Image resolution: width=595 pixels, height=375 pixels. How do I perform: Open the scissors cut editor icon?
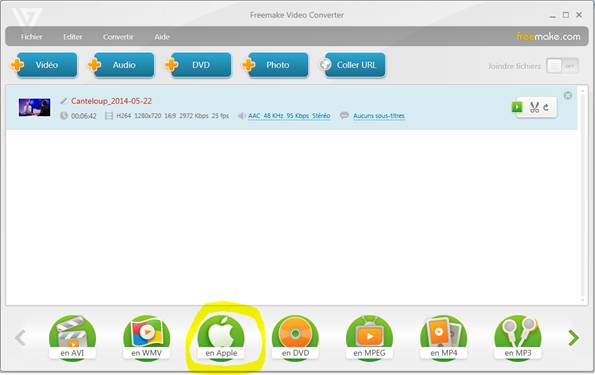534,107
